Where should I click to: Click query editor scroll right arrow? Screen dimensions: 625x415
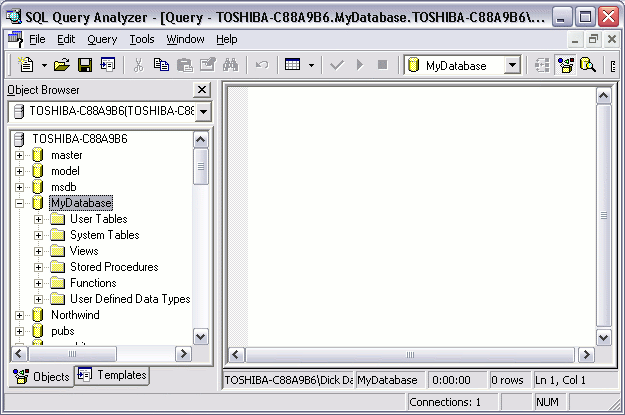pyautogui.click(x=586, y=354)
